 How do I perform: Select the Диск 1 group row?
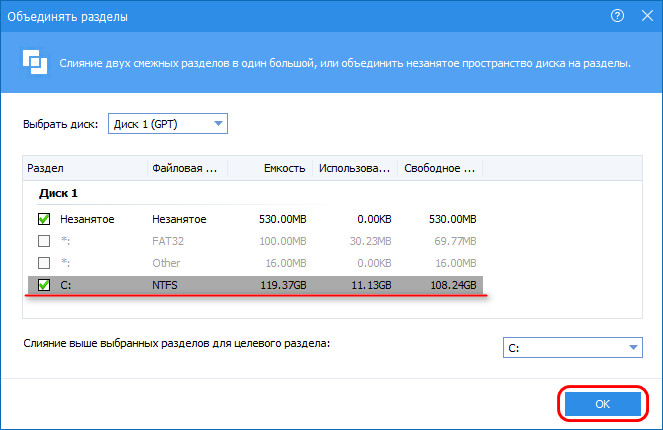(x=58, y=193)
